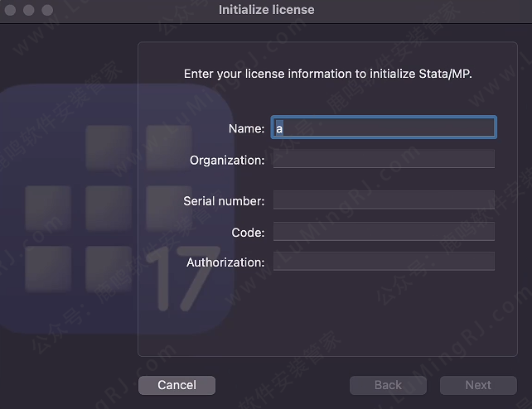Click the "Authorization:" label
The width and height of the screenshot is (532, 409).
pos(225,262)
